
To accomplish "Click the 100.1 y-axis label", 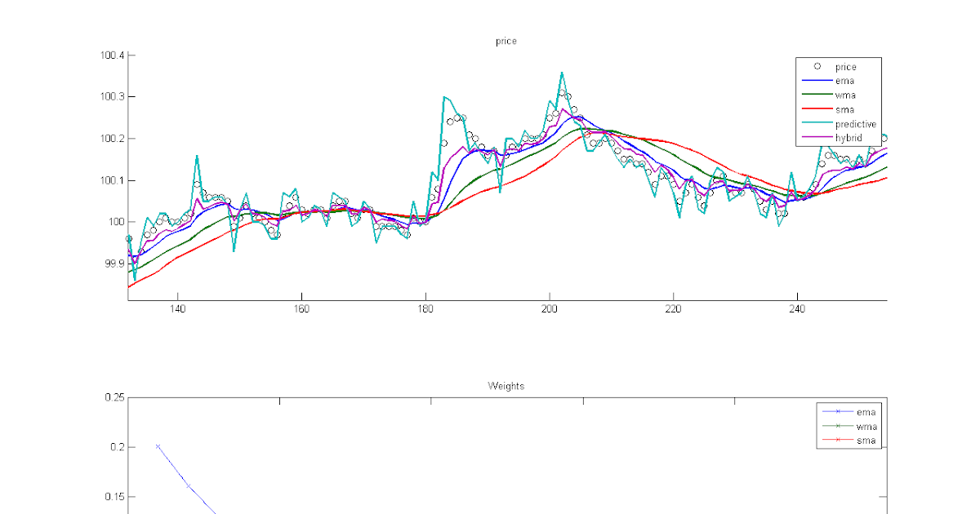I will tap(112, 180).
